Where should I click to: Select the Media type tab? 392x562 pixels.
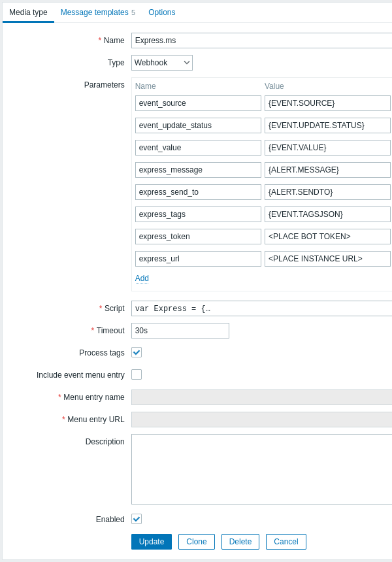point(28,12)
